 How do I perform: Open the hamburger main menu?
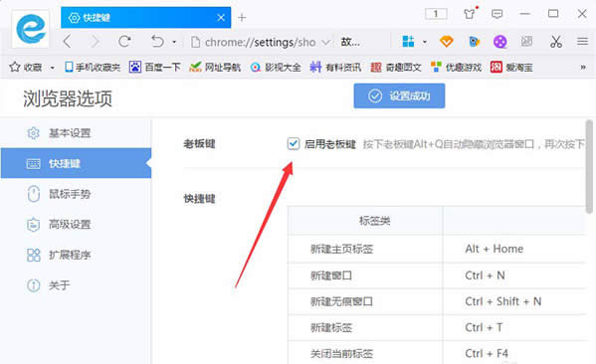(582, 41)
